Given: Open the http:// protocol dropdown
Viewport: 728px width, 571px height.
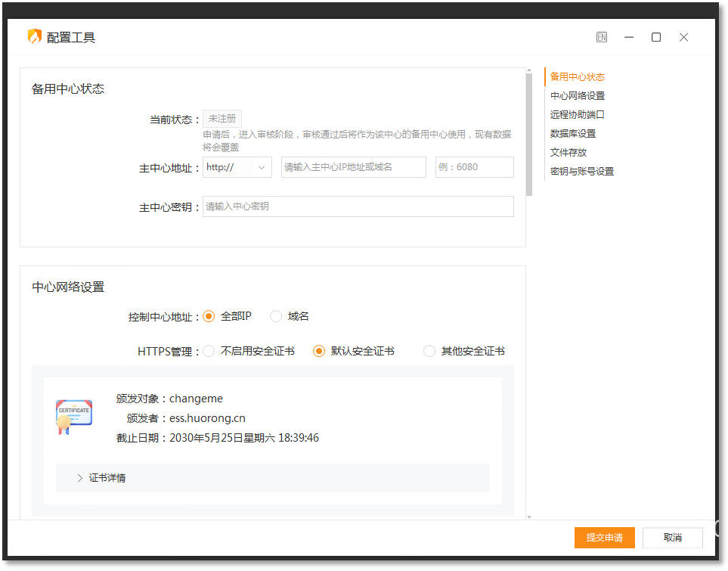Looking at the screenshot, I should [237, 167].
